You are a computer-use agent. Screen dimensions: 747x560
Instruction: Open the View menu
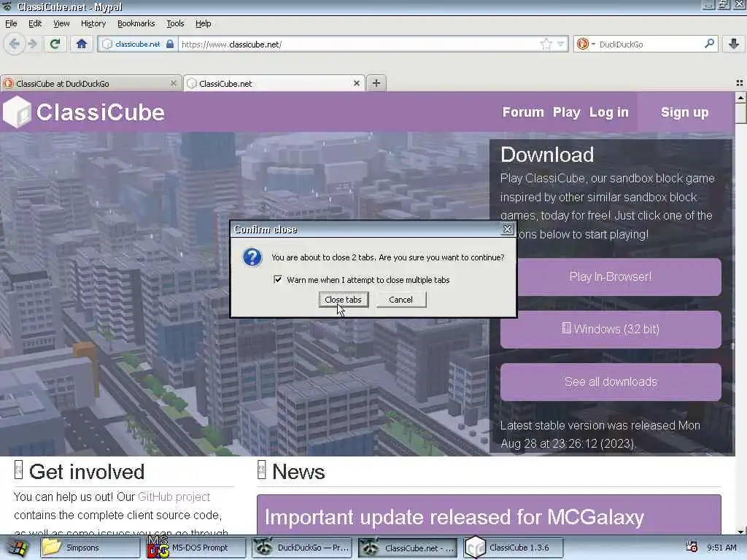[61, 23]
